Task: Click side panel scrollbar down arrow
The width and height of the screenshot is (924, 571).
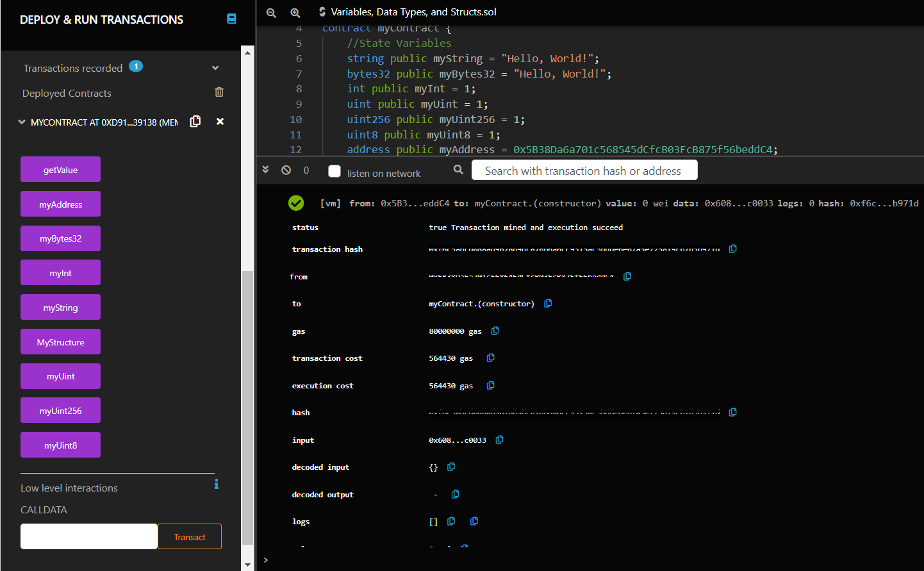Action: [247, 565]
